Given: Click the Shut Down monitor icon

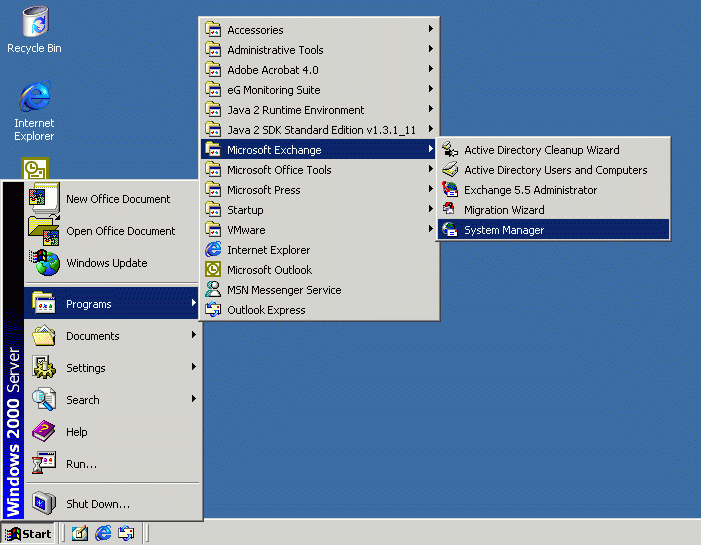Looking at the screenshot, I should (44, 503).
